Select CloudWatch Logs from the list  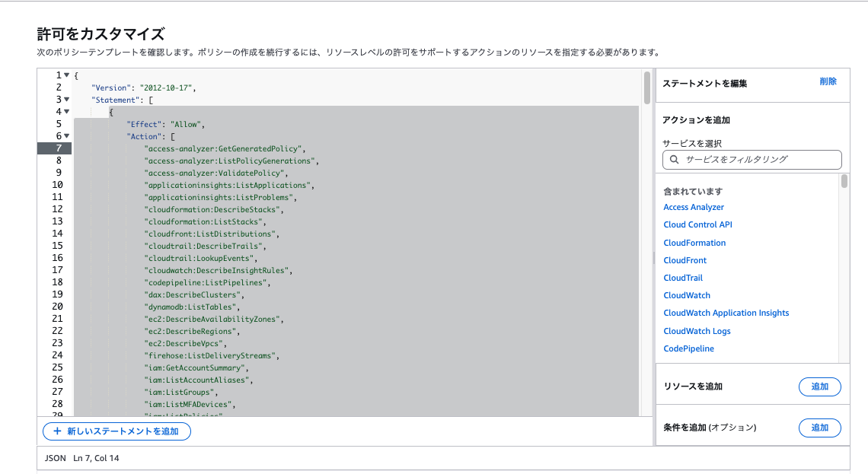click(697, 331)
